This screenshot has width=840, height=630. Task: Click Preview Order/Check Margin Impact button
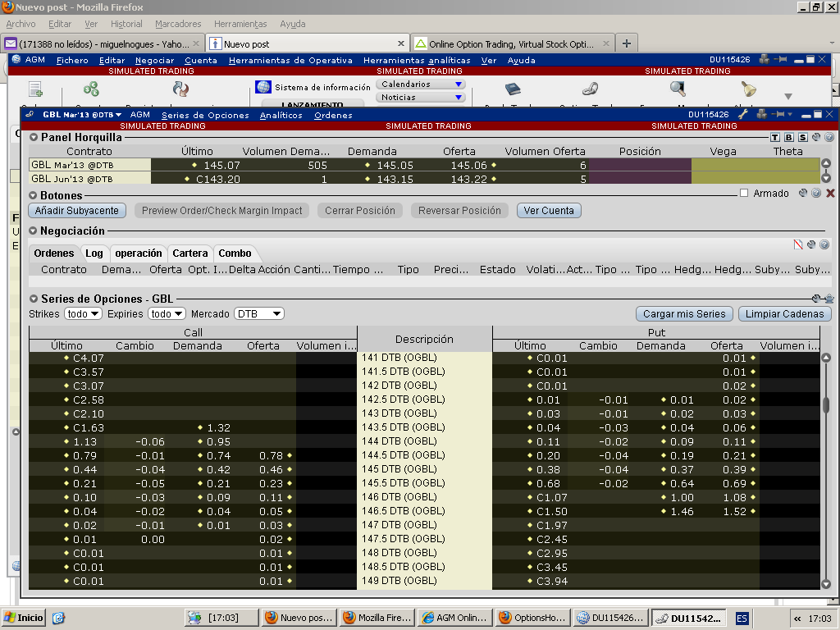221,211
